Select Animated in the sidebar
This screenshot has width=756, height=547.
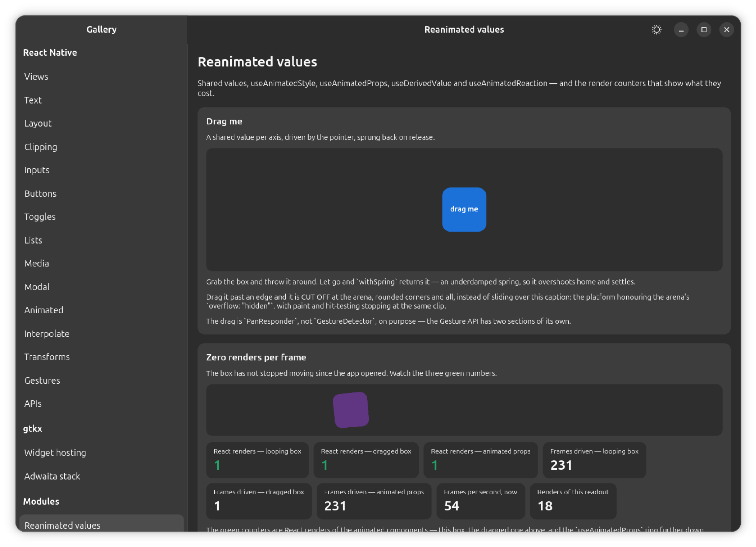102,310
